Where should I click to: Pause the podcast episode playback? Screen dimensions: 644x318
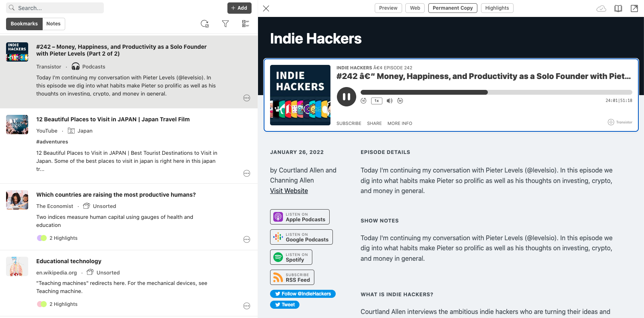[x=347, y=97]
